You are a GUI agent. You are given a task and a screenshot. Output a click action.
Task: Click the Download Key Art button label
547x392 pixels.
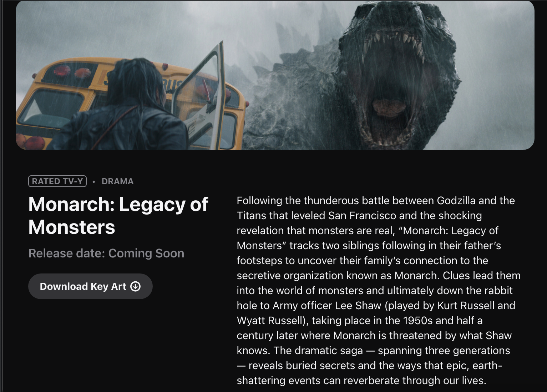pos(83,286)
